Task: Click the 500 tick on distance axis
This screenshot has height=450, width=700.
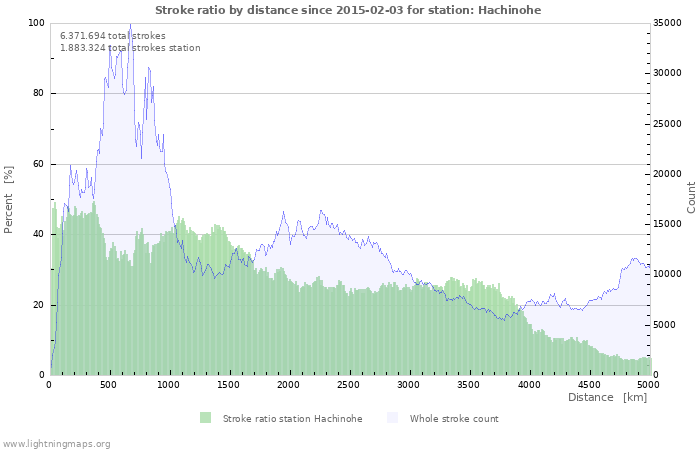Action: pyautogui.click(x=108, y=385)
